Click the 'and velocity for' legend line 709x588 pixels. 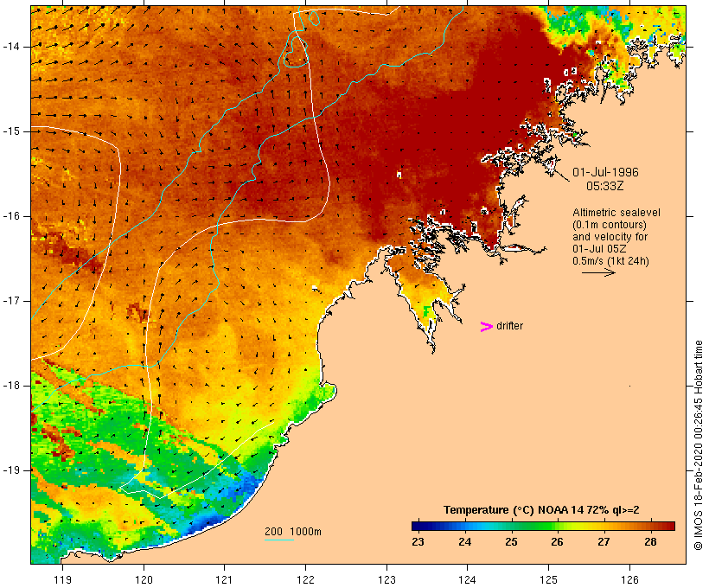point(610,237)
